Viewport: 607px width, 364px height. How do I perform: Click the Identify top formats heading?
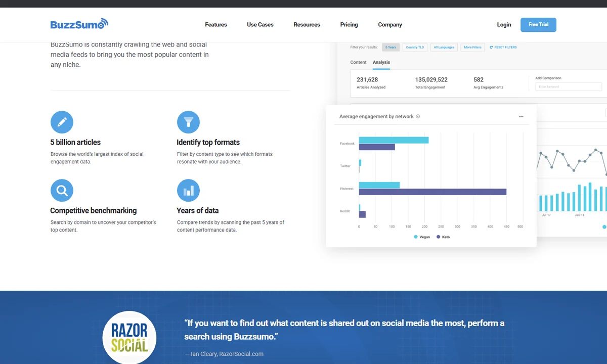coord(208,143)
